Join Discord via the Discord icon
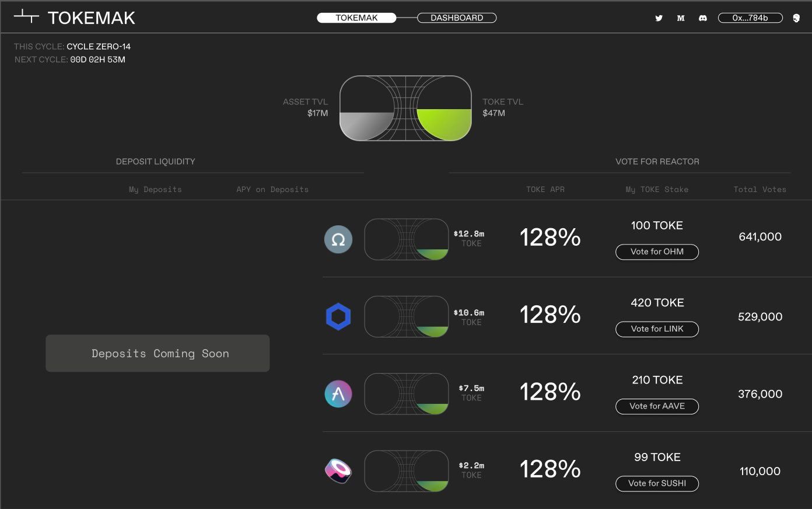The height and width of the screenshot is (509, 812). tap(703, 18)
